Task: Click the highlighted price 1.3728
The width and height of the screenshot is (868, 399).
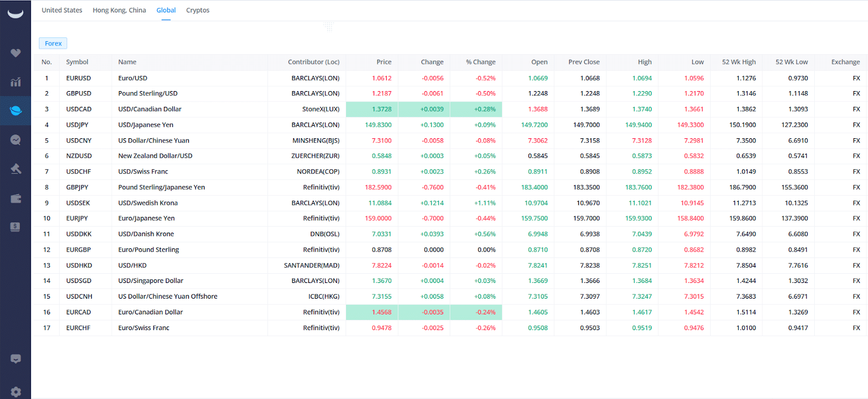Action: click(x=381, y=110)
